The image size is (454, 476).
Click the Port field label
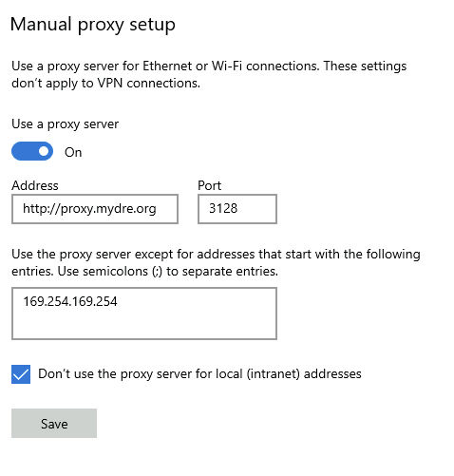pyautogui.click(x=209, y=185)
